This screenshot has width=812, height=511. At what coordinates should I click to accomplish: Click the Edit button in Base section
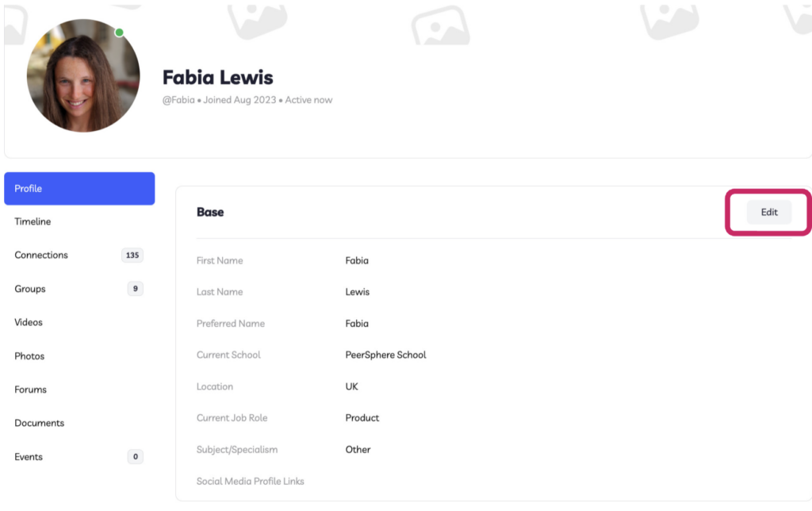[x=769, y=212]
